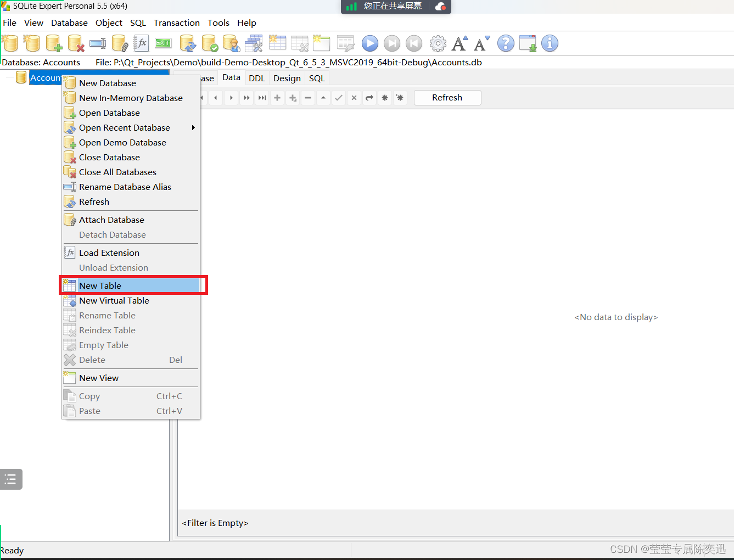734x560 pixels.
Task: Open the Transaction menu
Action: pos(177,23)
